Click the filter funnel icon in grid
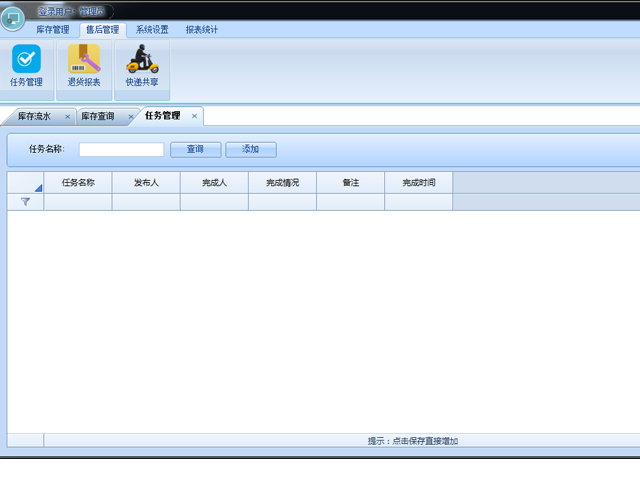640x483 pixels. click(25, 202)
